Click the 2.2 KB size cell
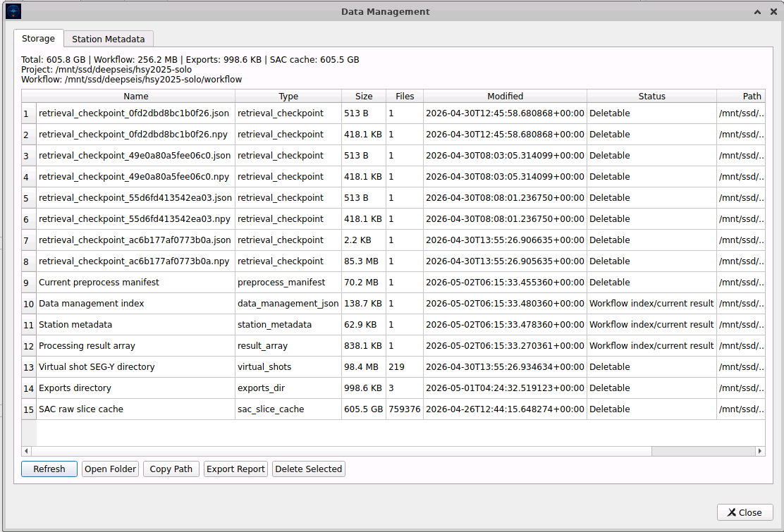This screenshot has height=532, width=784. click(364, 240)
